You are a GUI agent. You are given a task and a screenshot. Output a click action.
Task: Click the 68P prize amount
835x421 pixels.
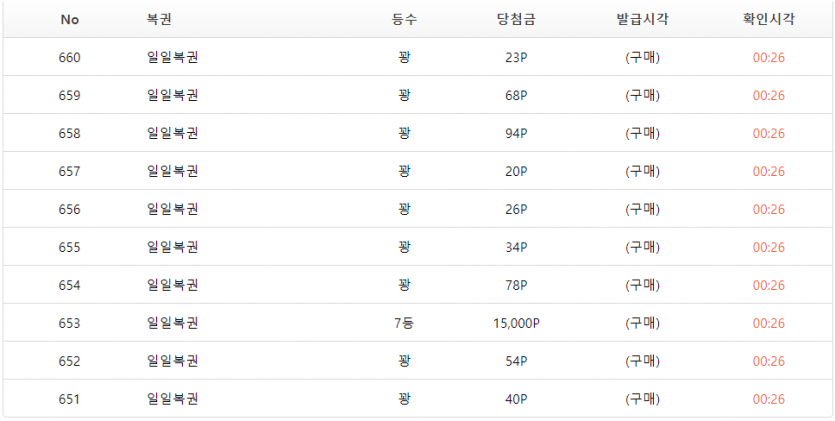click(516, 96)
